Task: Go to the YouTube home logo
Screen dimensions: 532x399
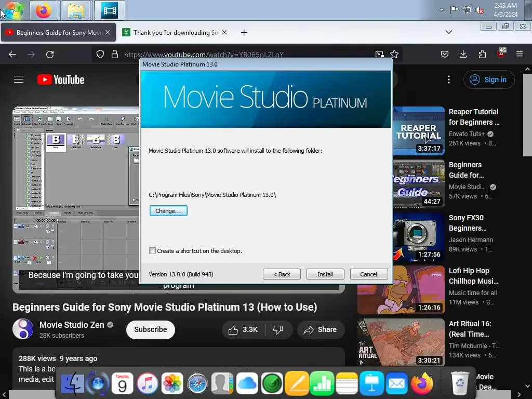Action: click(61, 79)
